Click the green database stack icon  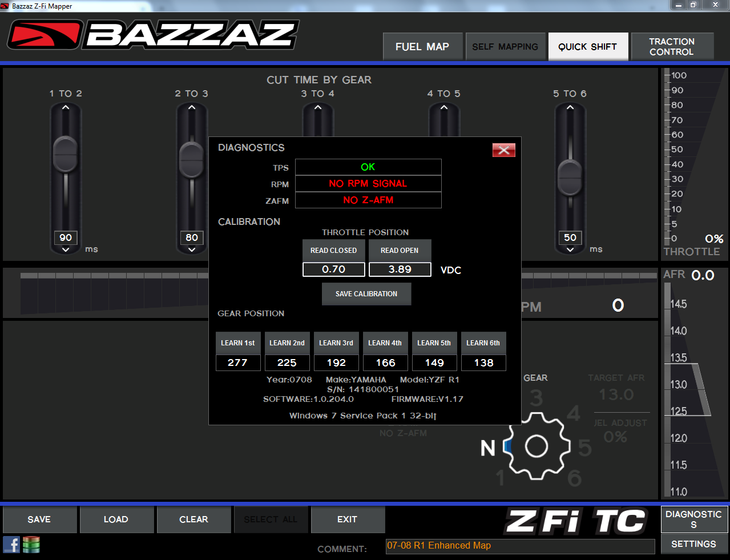point(31,545)
